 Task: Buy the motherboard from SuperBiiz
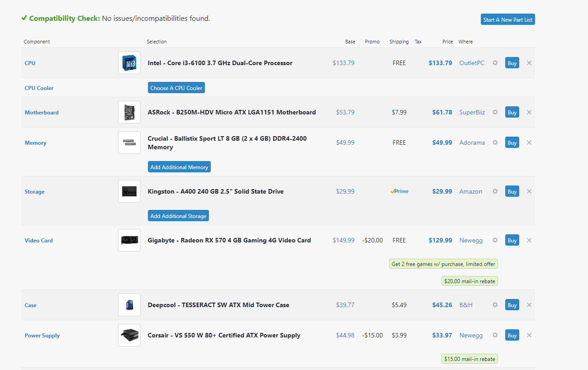tap(512, 112)
